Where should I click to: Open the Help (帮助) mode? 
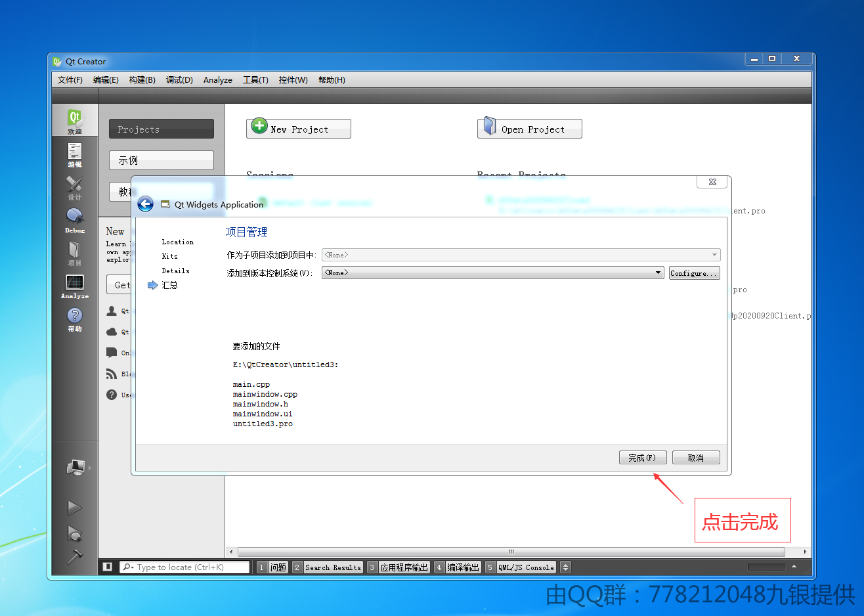point(75,319)
